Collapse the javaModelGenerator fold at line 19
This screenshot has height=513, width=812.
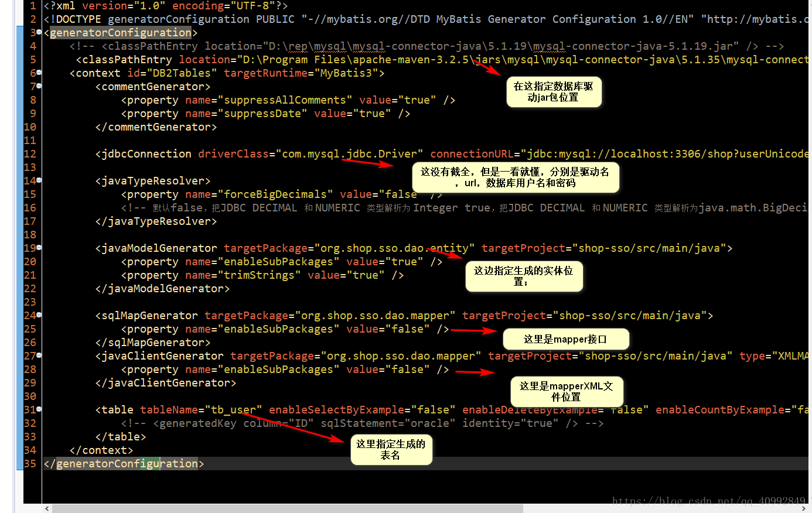pos(37,248)
